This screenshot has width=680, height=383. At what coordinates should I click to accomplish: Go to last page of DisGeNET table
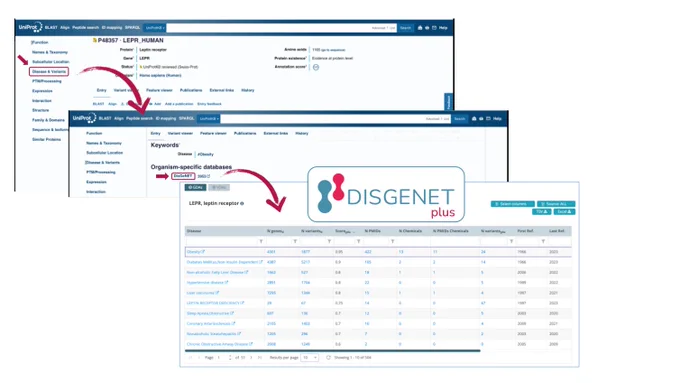(259, 357)
